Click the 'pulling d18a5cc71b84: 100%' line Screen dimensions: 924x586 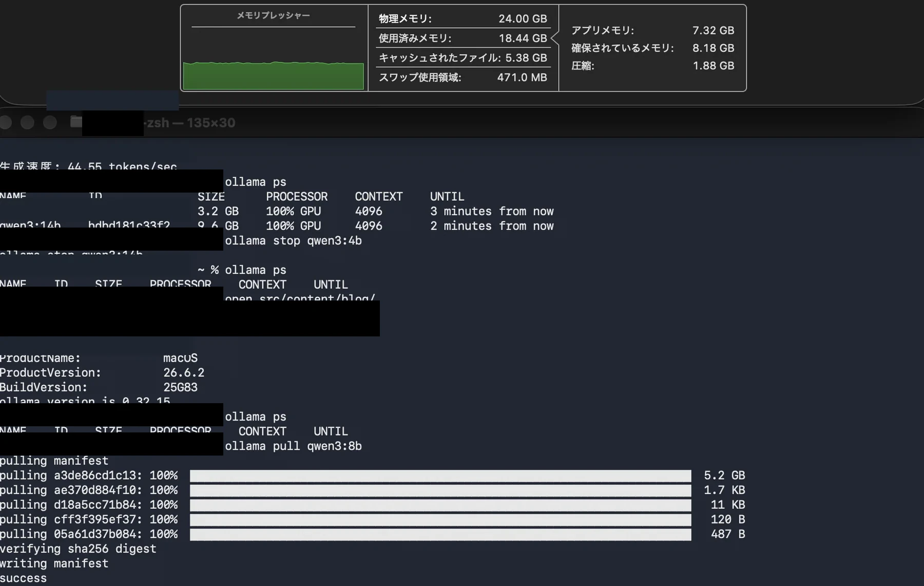coord(89,505)
